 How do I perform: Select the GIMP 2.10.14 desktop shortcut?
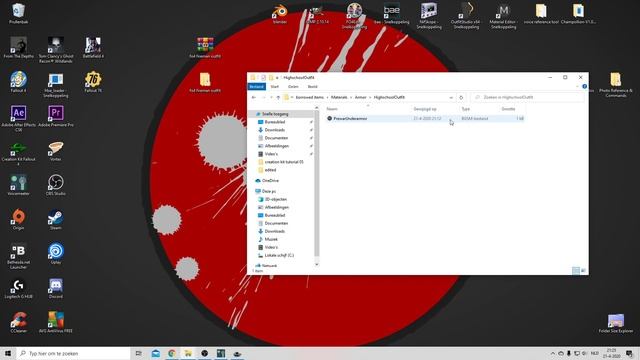click(317, 13)
